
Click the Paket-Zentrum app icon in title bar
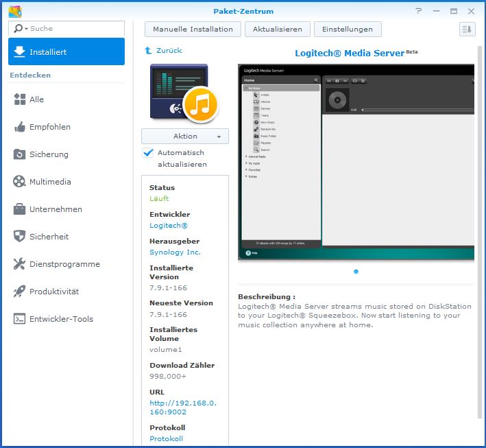point(15,12)
